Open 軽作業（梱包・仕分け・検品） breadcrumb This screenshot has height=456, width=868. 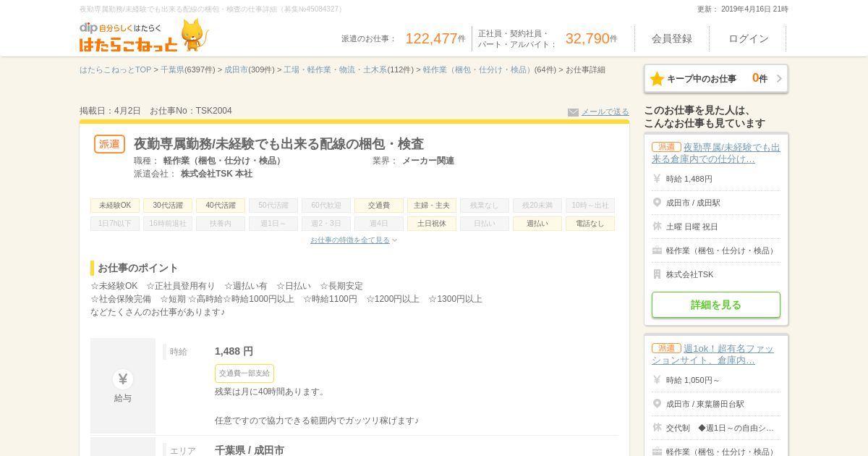[x=478, y=70]
